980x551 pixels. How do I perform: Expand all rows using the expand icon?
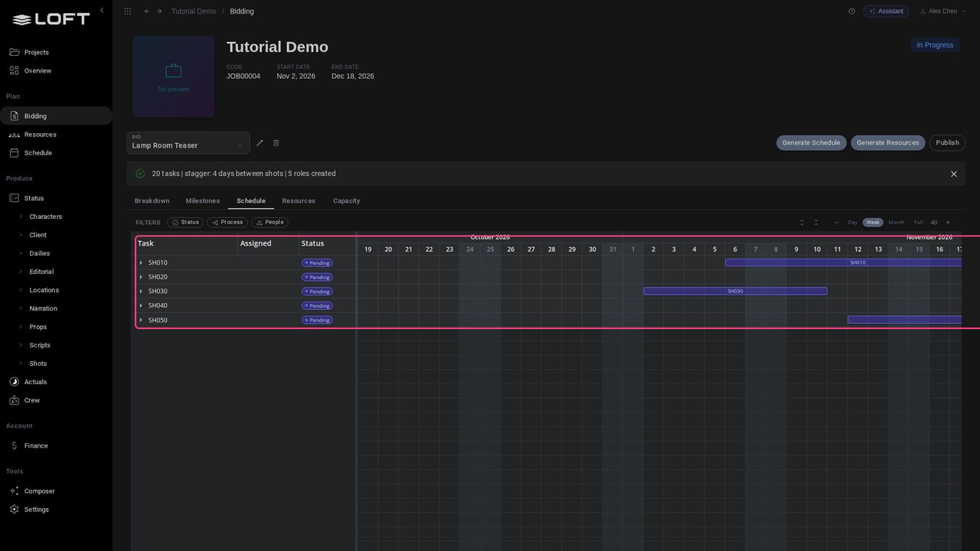(802, 223)
